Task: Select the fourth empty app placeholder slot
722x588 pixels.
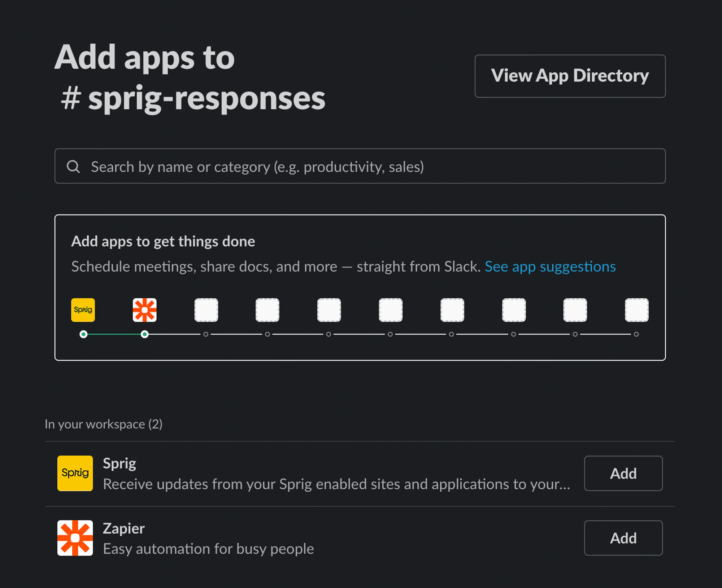Action: [x=391, y=310]
